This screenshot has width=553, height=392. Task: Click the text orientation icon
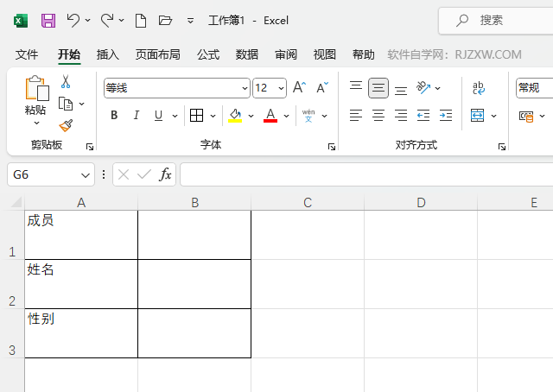(423, 87)
